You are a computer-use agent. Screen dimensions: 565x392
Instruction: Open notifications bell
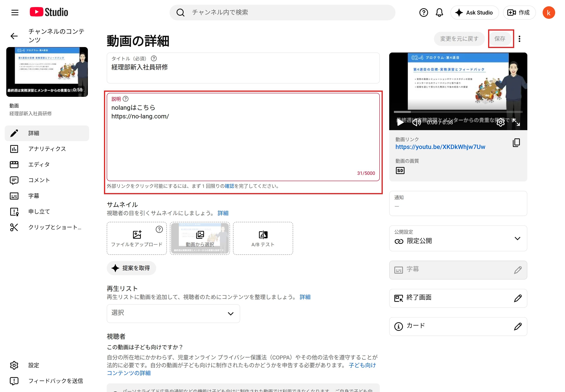click(x=439, y=13)
